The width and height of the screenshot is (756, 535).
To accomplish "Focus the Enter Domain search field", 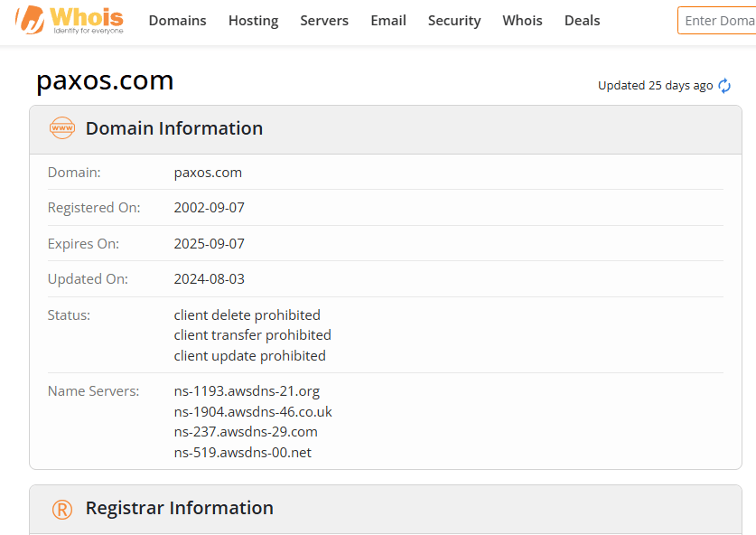I will (x=717, y=21).
